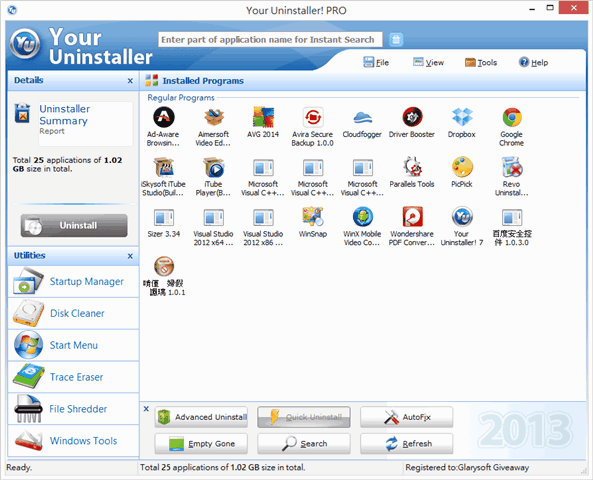The image size is (593, 480).
Task: Open the Start Menu utility
Action: (73, 345)
